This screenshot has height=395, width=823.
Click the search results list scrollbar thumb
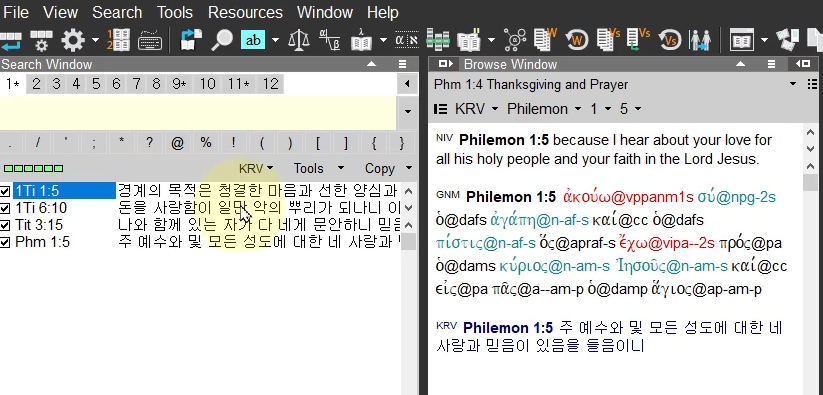pos(408,242)
